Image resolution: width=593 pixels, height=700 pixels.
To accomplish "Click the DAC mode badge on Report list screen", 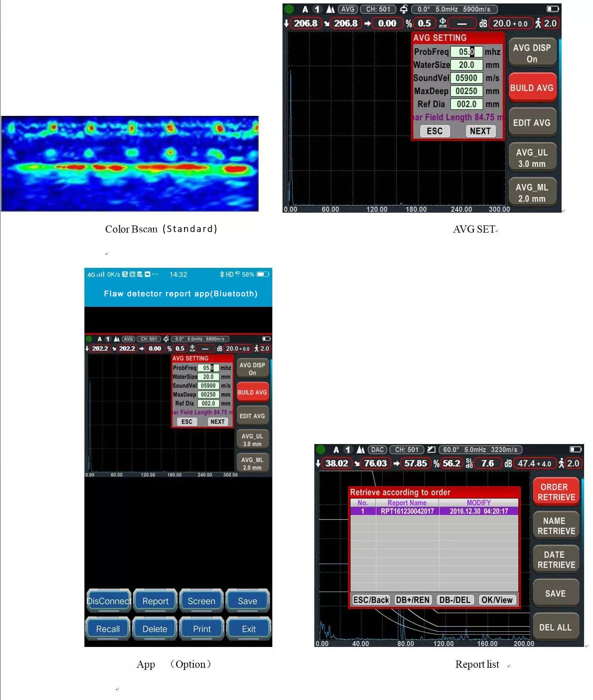I will [377, 450].
